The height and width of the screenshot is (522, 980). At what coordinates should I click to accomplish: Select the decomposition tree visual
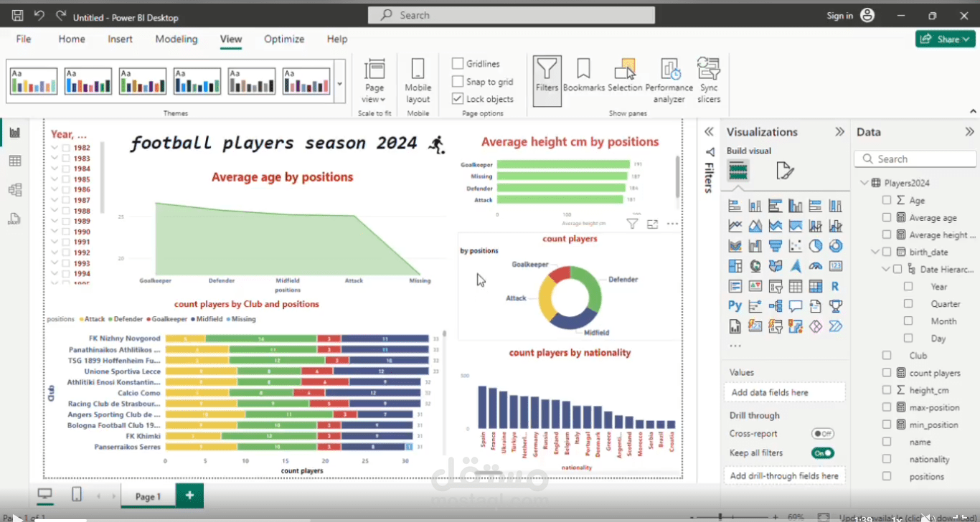tap(775, 306)
